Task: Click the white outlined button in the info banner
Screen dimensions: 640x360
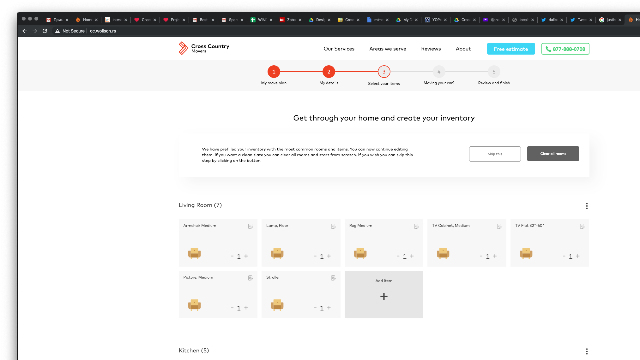Action: [495, 154]
